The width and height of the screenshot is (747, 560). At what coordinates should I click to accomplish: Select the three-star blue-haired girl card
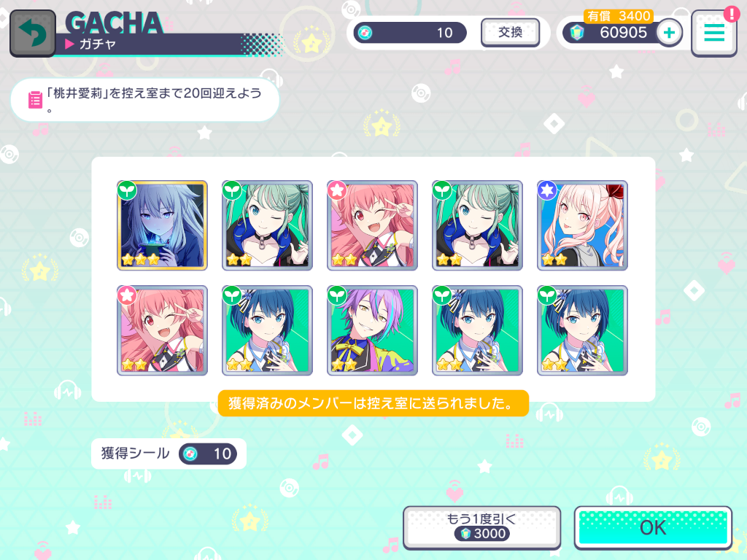point(163,225)
